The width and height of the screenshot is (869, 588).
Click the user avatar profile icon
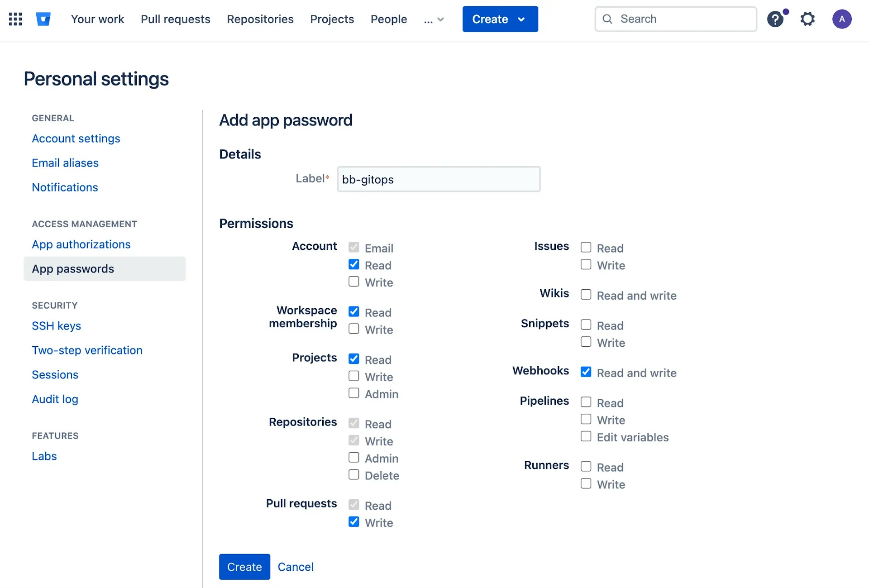[x=842, y=19]
